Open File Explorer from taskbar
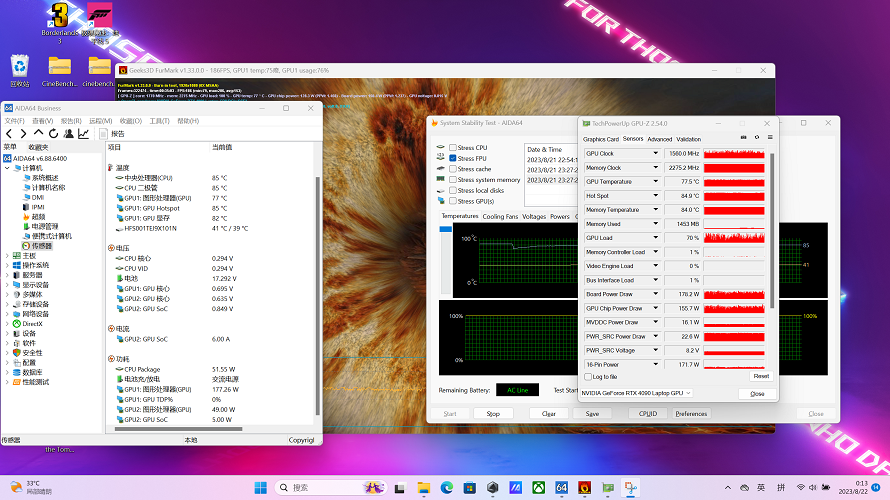Image resolution: width=890 pixels, height=500 pixels. 423,488
